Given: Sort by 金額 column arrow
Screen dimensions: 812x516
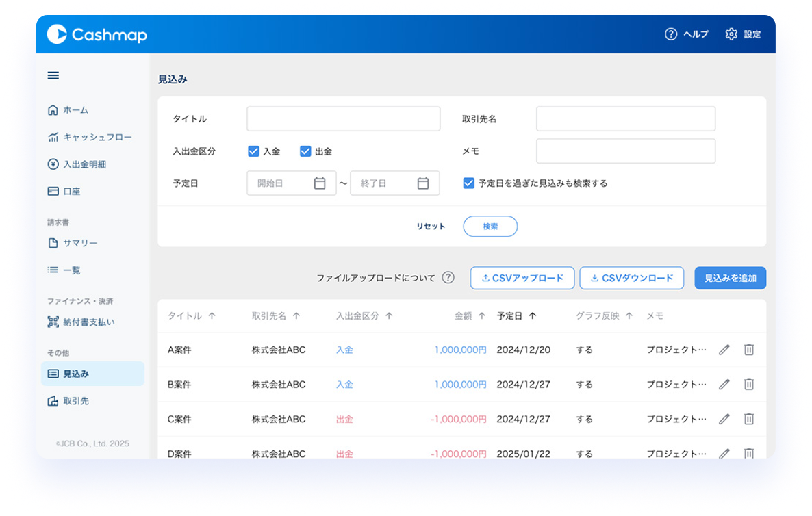Looking at the screenshot, I should 481,315.
